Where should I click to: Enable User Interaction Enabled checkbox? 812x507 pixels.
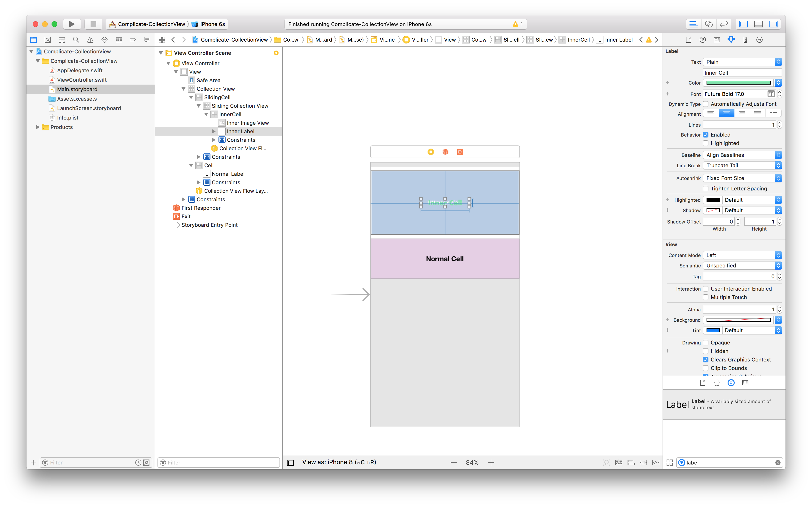pyautogui.click(x=706, y=289)
